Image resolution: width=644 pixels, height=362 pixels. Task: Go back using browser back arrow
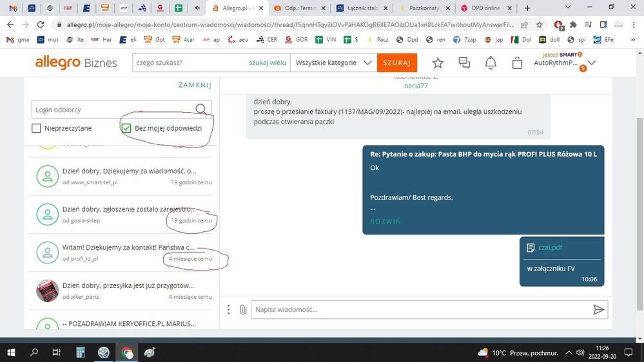(10, 24)
